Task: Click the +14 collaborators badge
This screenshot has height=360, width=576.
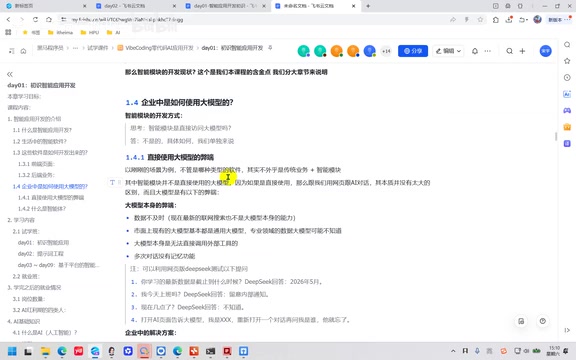Action: pyautogui.click(x=386, y=51)
